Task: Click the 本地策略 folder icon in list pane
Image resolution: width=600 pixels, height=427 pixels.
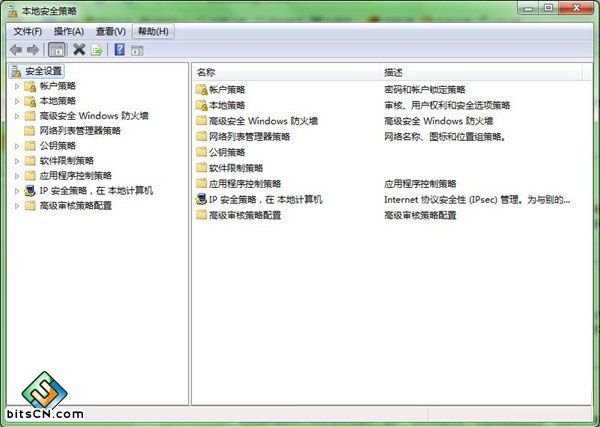Action: click(x=201, y=105)
